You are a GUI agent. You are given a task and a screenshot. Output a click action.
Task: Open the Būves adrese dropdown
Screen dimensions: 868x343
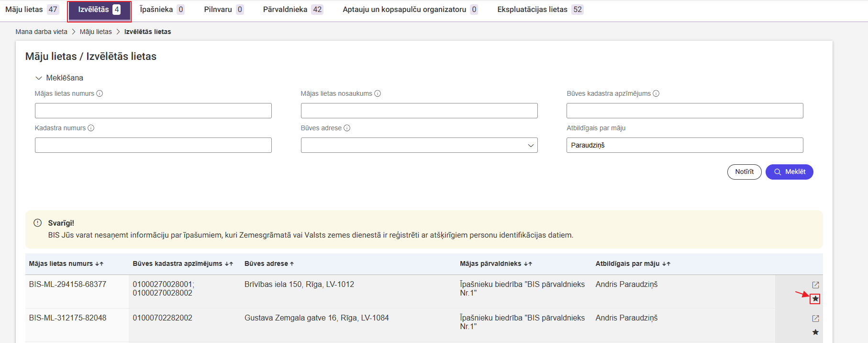pos(419,145)
